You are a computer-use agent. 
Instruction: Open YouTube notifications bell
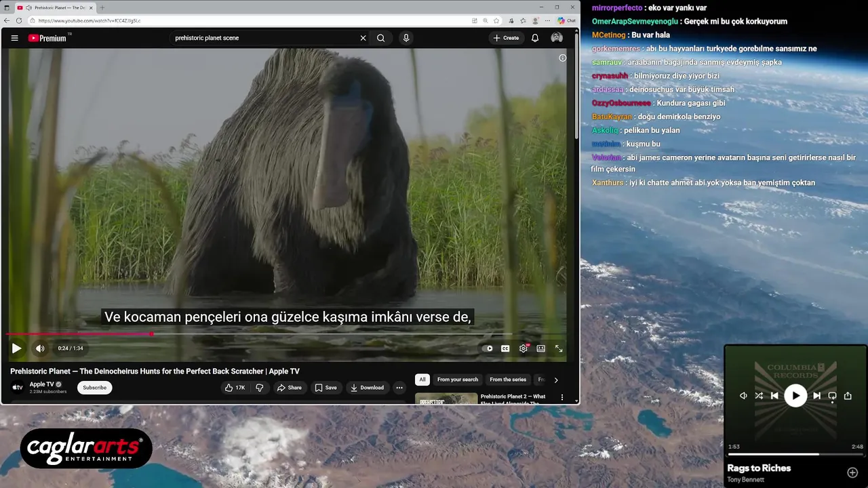tap(535, 38)
